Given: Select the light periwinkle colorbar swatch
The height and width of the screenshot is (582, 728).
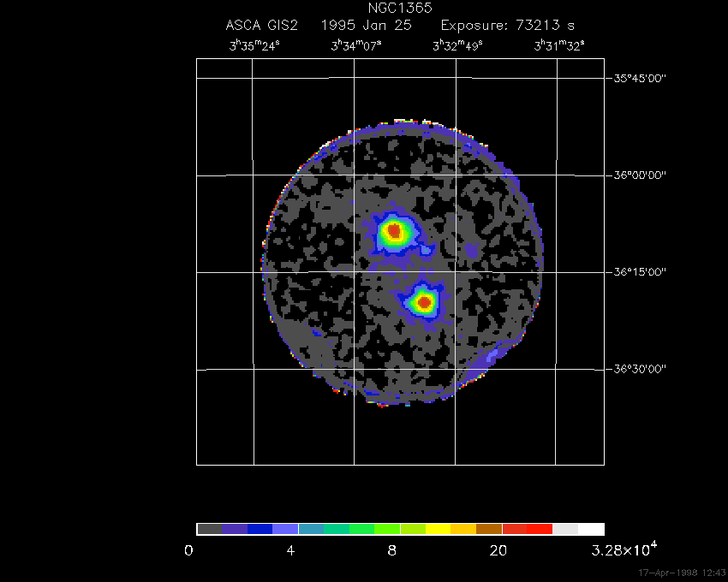Looking at the screenshot, I should tap(285, 529).
